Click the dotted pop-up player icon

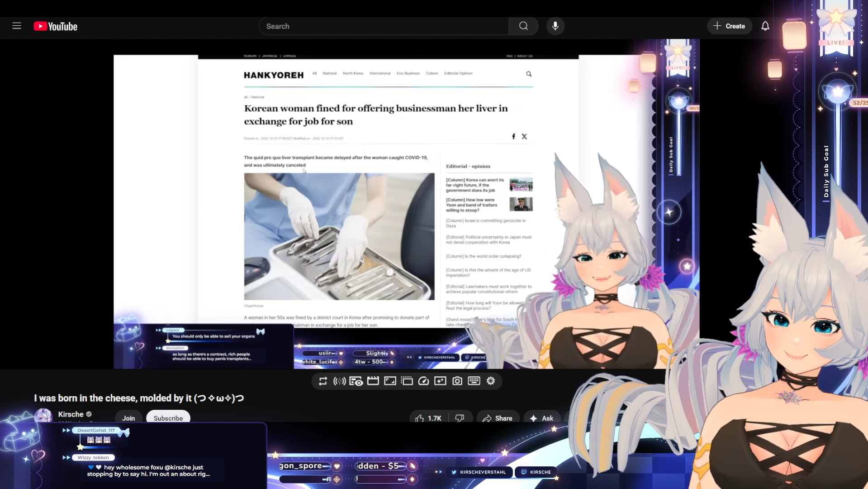pyautogui.click(x=407, y=381)
